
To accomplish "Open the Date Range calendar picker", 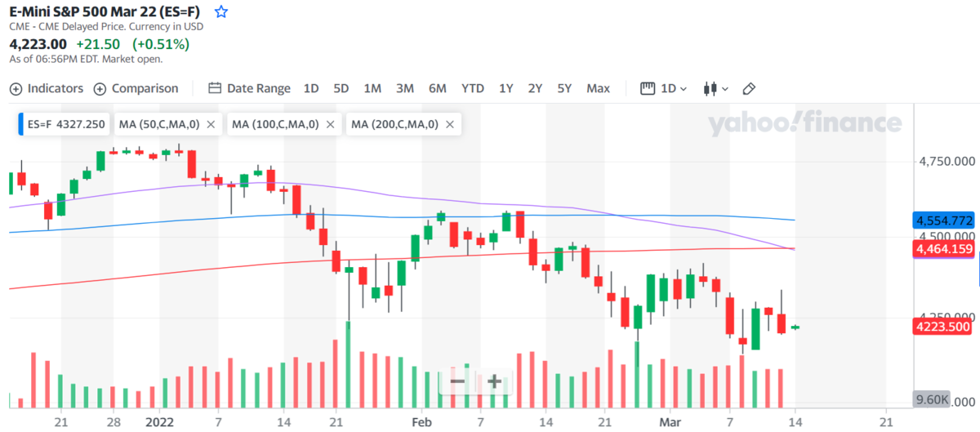I will [249, 88].
